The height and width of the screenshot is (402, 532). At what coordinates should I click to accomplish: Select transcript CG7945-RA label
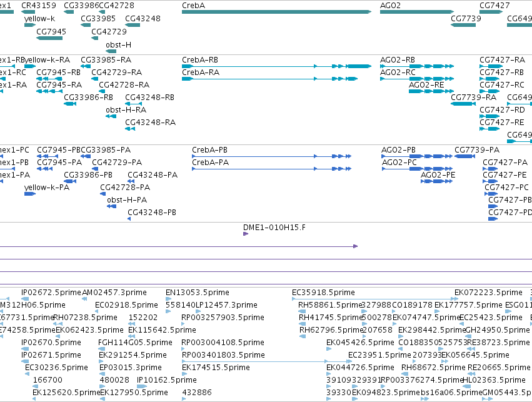point(59,85)
